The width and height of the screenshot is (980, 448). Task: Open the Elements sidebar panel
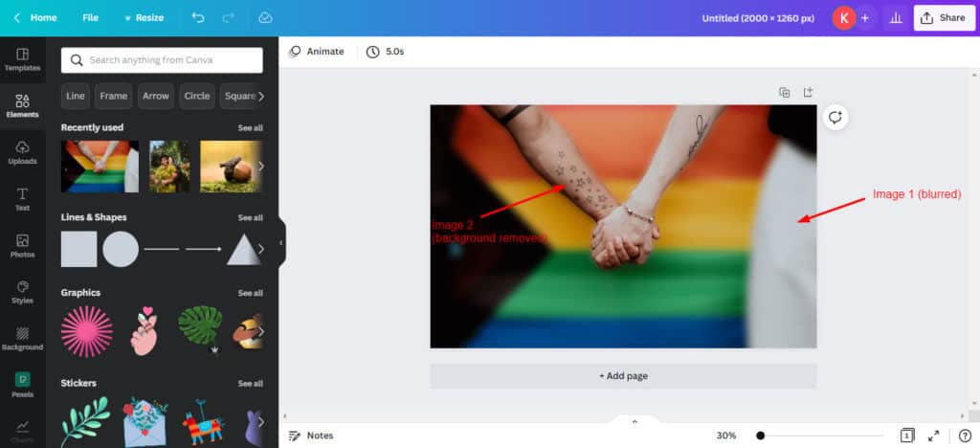(x=23, y=106)
